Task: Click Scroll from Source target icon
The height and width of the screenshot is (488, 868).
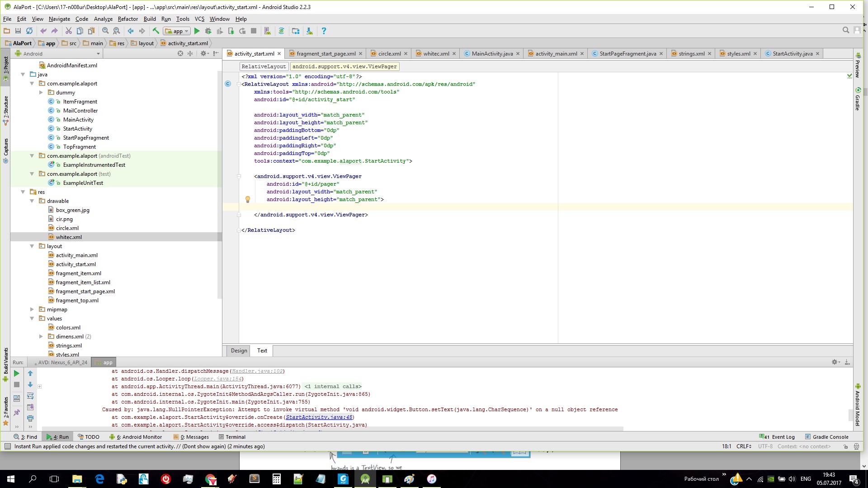Action: 180,53
